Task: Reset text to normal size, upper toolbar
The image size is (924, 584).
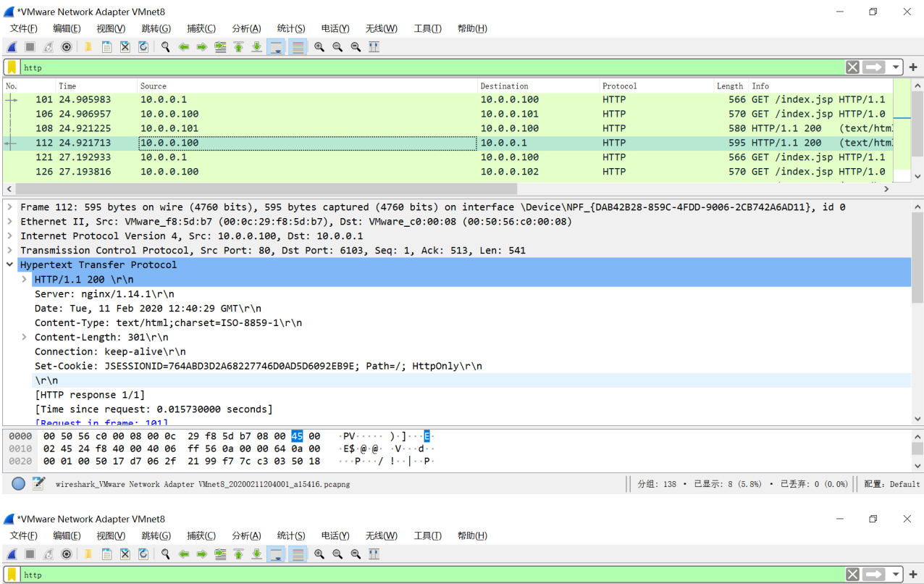Action: 356,47
